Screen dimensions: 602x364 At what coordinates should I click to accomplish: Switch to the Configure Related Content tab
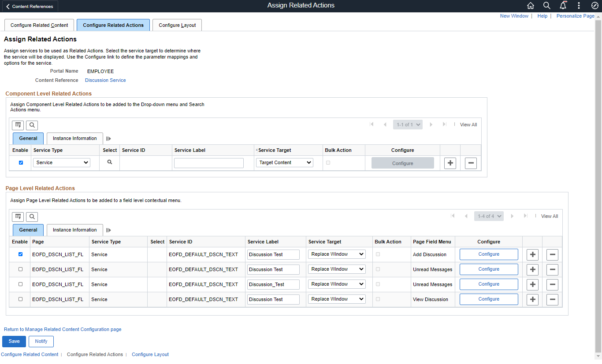click(x=39, y=25)
